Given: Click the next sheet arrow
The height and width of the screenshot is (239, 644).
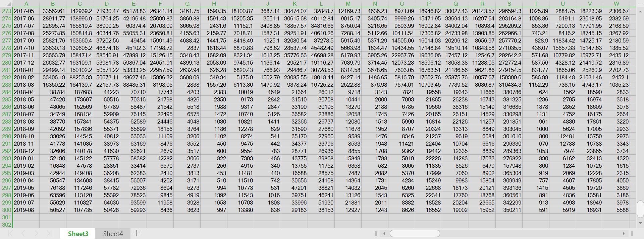Looking at the screenshot, I should click(36, 233).
